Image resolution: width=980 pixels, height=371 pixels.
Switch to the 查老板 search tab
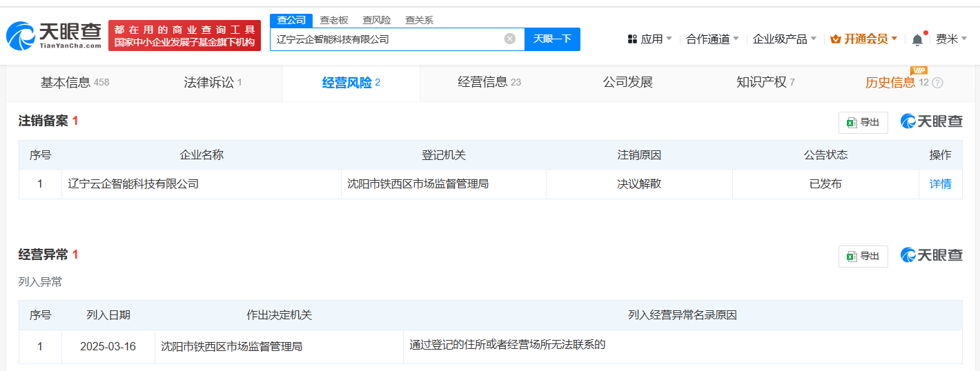click(334, 20)
